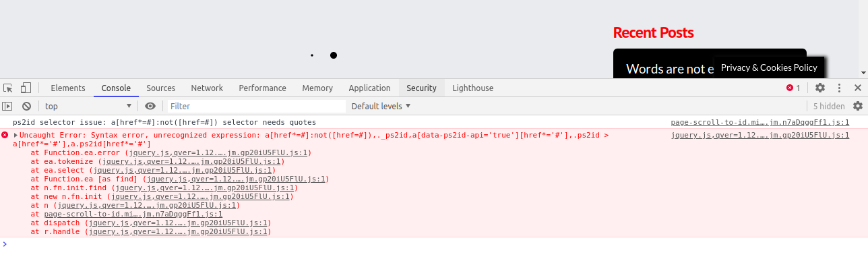Click the Privacy & Cookies Policy button
This screenshot has height=259, width=868.
(x=769, y=67)
